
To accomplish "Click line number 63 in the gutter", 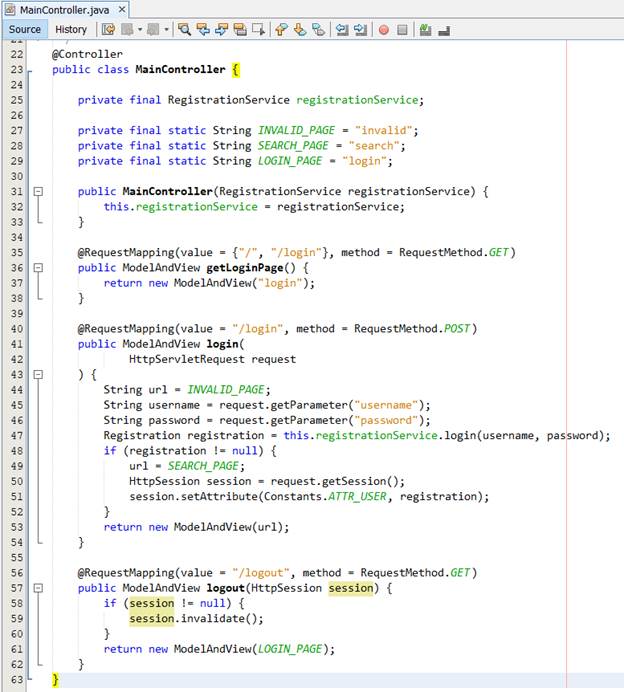I will (x=17, y=680).
